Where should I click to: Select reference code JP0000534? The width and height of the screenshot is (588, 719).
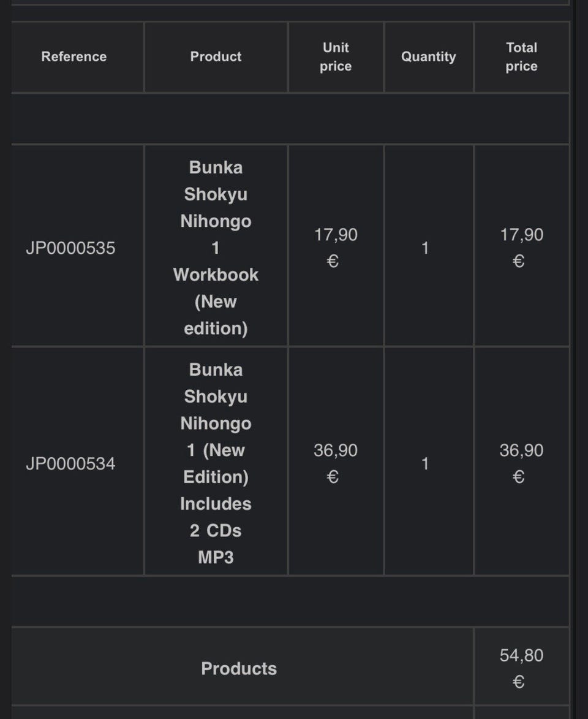coord(70,463)
